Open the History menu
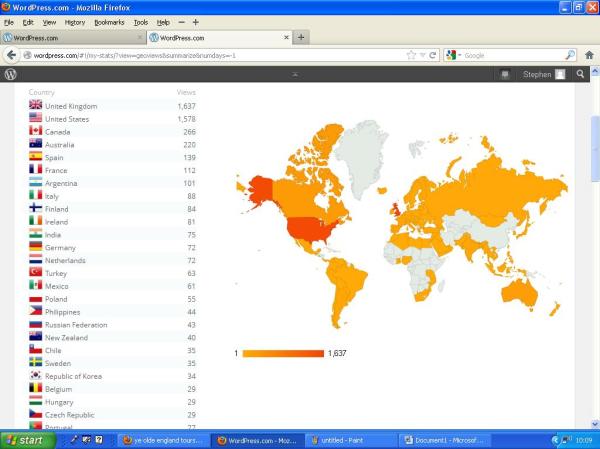The height and width of the screenshot is (449, 600). pyautogui.click(x=75, y=23)
